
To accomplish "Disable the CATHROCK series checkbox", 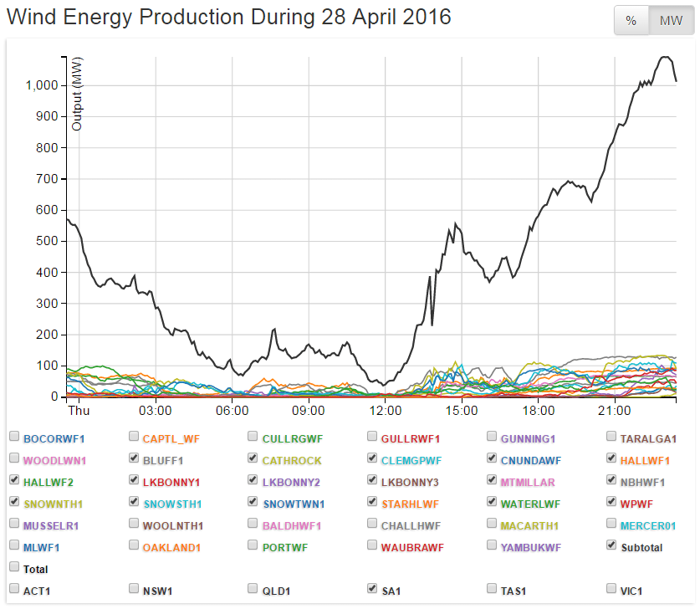I will (253, 458).
